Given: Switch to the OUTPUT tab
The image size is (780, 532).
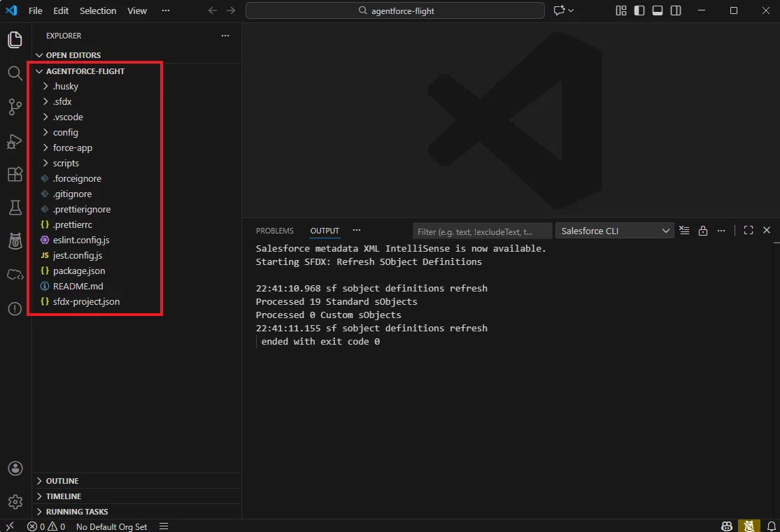Looking at the screenshot, I should click(325, 231).
